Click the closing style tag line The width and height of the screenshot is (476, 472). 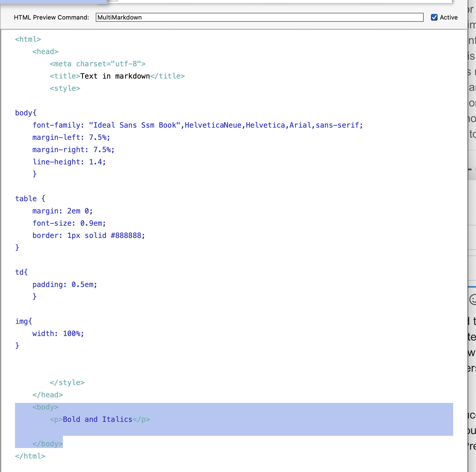67,383
